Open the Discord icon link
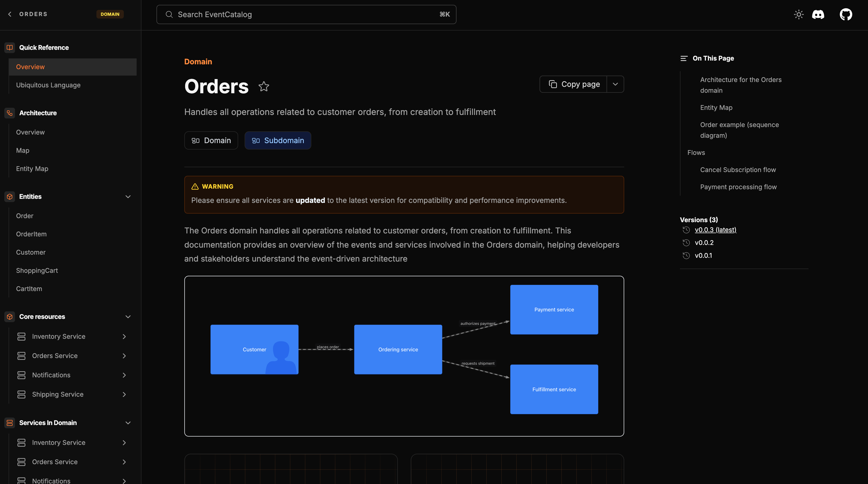This screenshot has width=868, height=484. [x=818, y=14]
